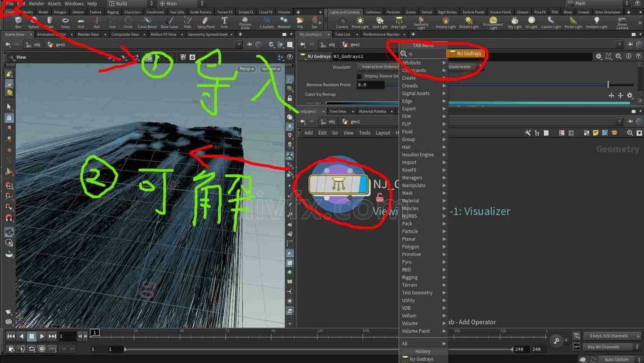Screen dimensions: 644x363
Task: Click the NJ_Godrays node in network
Action: (338, 185)
